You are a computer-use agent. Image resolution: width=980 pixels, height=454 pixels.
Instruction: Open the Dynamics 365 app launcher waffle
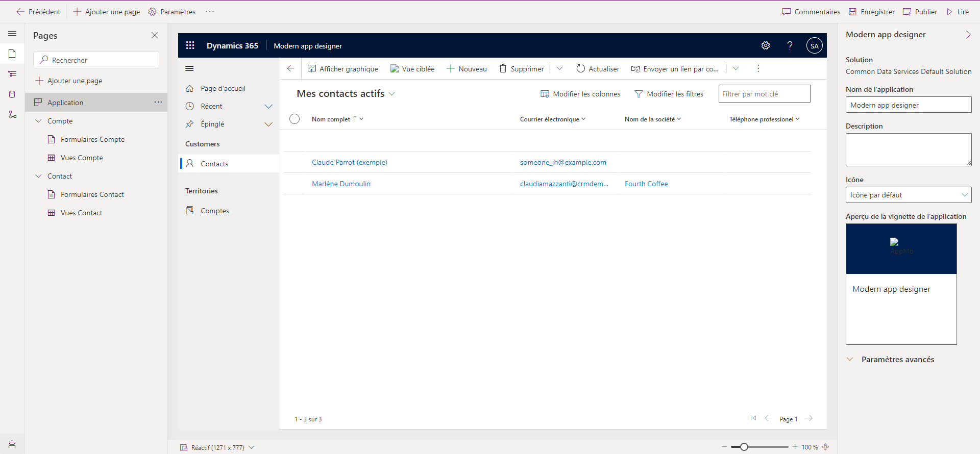[190, 45]
